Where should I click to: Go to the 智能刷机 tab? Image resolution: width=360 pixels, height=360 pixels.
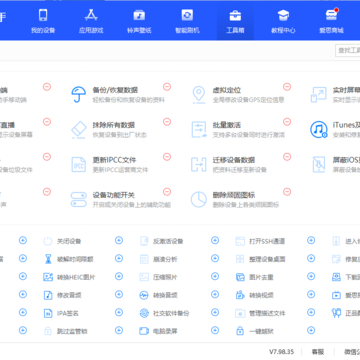pyautogui.click(x=187, y=21)
